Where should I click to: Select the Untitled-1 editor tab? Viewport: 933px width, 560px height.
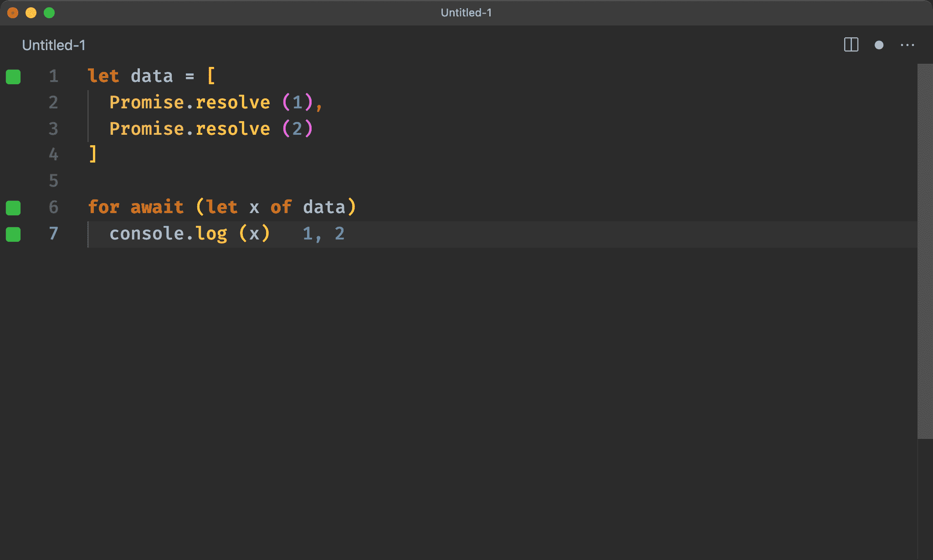[x=54, y=45]
